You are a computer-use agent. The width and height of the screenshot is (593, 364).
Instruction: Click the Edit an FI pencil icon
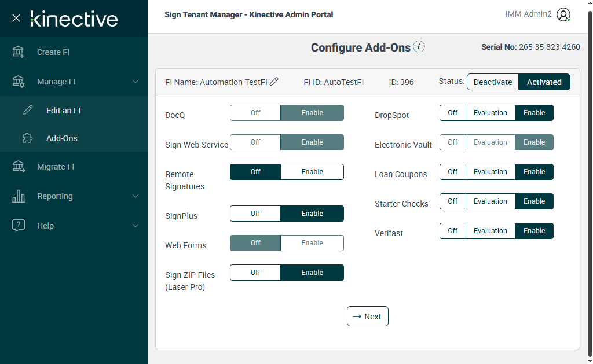tap(28, 110)
